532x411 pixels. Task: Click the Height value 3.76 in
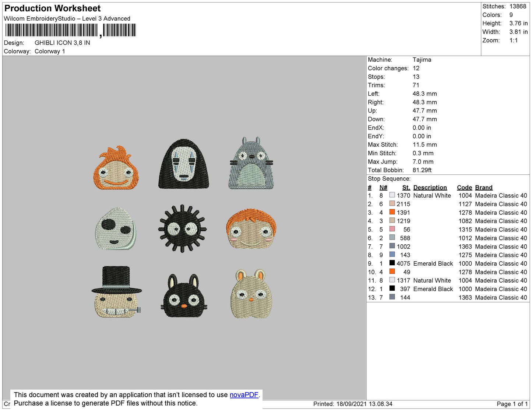pyautogui.click(x=518, y=23)
